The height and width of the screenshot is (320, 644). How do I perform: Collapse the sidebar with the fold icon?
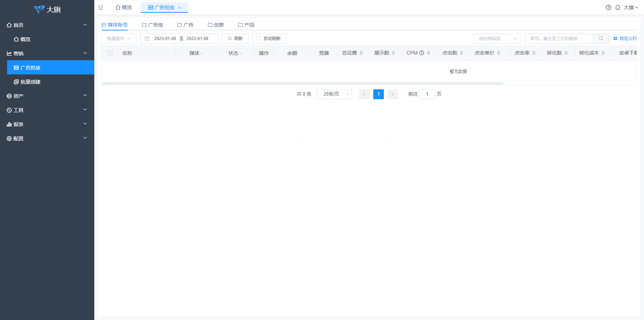(101, 7)
